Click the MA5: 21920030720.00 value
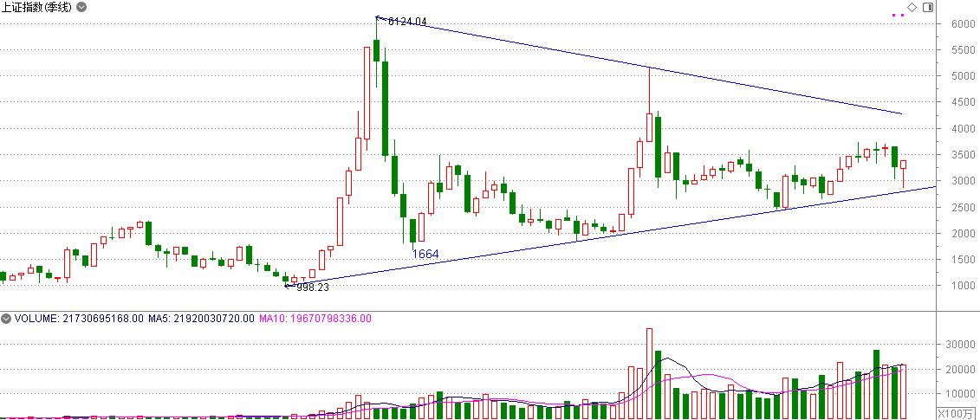980x420 pixels. coord(201,318)
